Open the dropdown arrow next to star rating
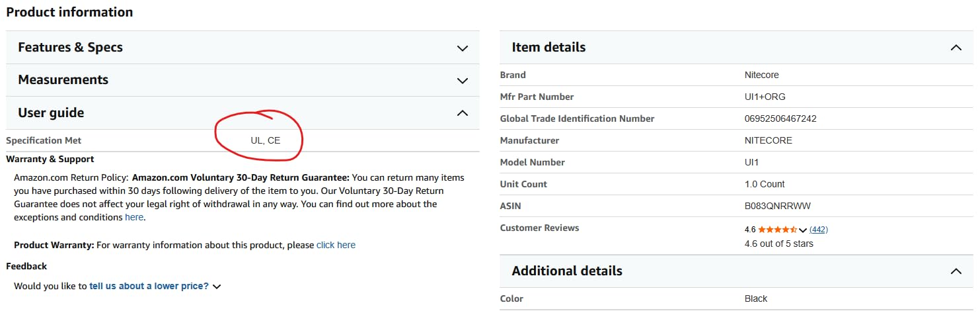Screen dimensions: 980x317 click(803, 230)
